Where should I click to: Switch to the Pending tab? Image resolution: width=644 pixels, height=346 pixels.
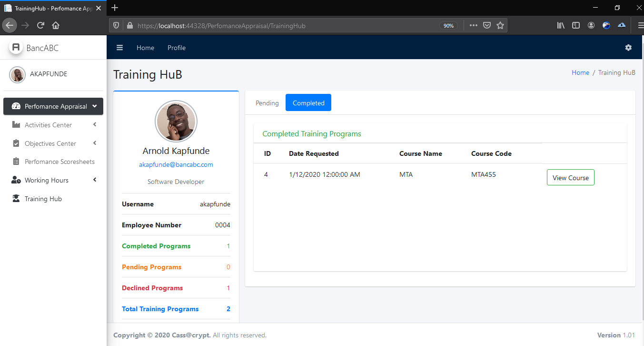(267, 103)
